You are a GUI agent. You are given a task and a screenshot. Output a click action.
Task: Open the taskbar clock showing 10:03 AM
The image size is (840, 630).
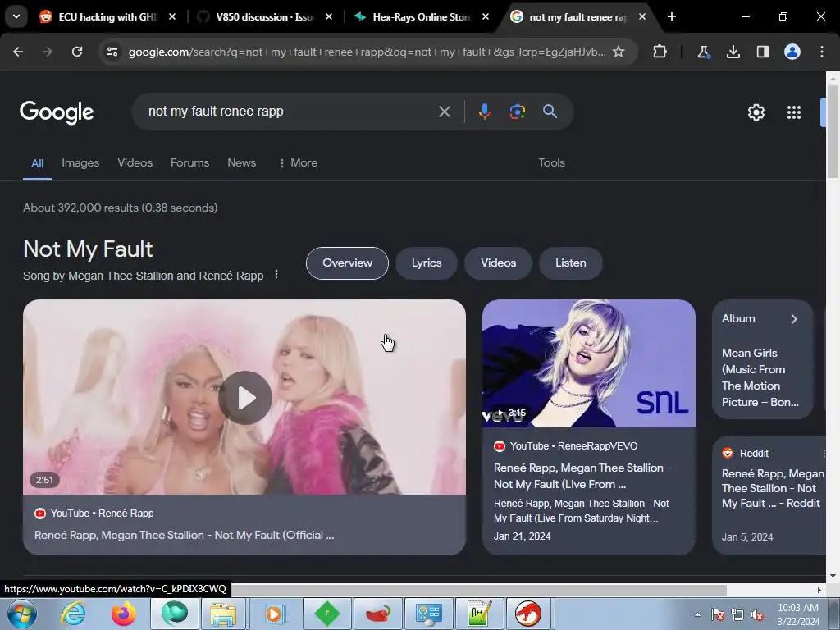point(797,614)
